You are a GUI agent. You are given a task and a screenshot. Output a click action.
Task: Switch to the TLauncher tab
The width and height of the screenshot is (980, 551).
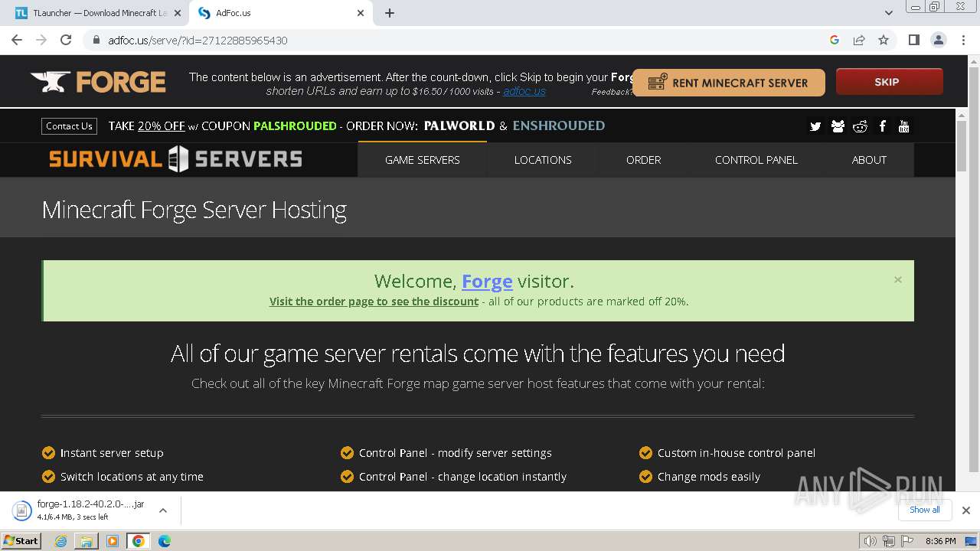tap(98, 13)
